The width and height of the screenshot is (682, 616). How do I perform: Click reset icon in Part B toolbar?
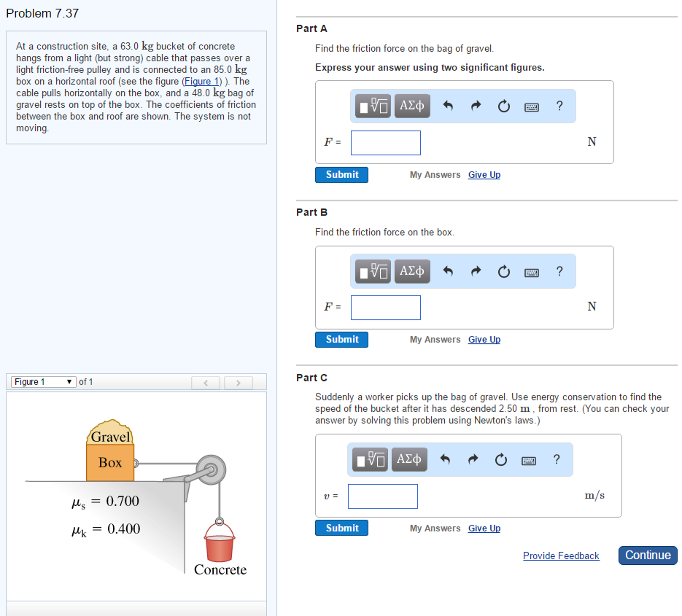tap(504, 271)
